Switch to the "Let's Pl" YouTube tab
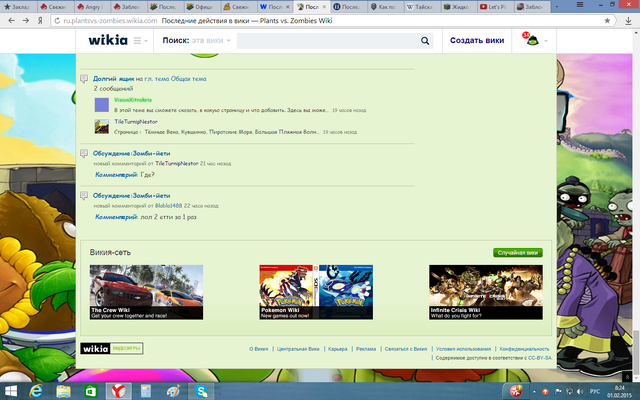Screen dimensions: 640x400 pos(495,7)
